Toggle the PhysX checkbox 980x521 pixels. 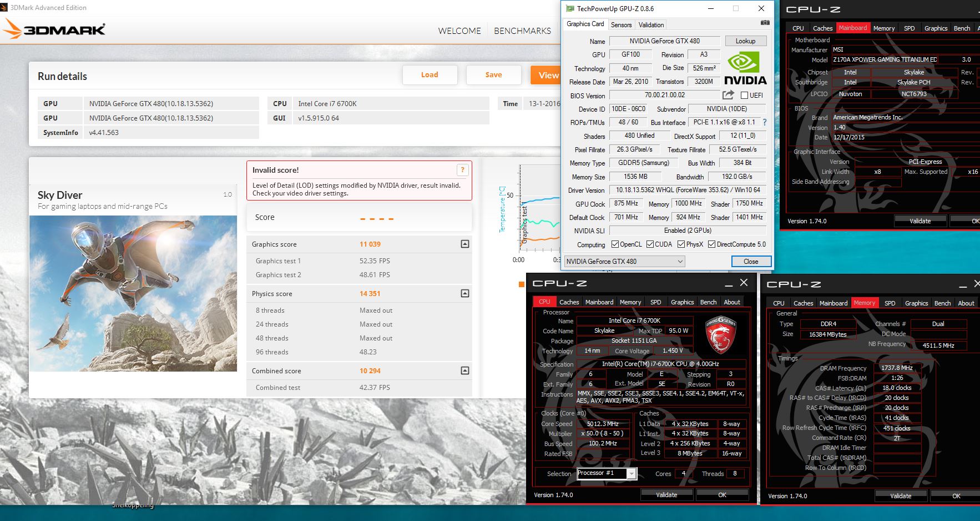coord(681,244)
